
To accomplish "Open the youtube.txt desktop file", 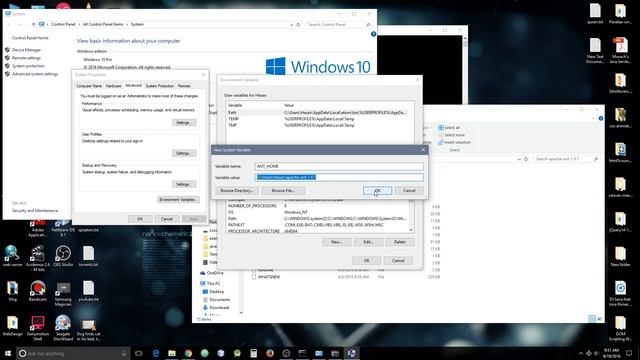I will pos(88,291).
